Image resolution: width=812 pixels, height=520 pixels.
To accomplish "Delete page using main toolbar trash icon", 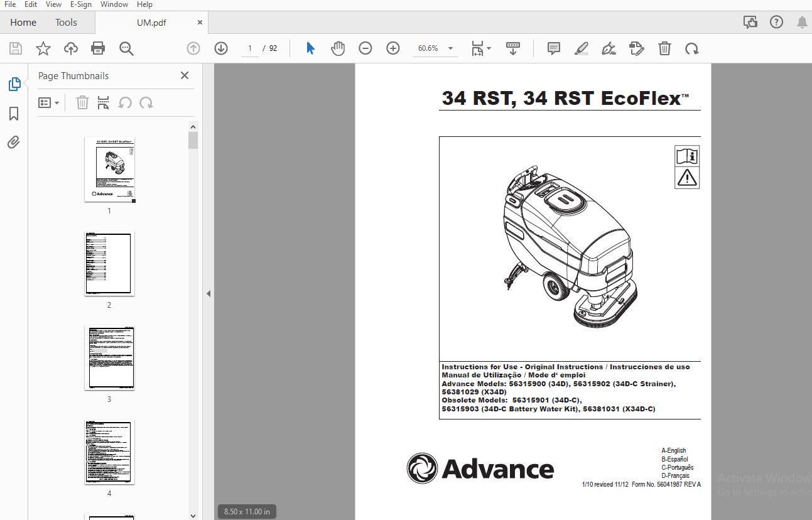I will tap(664, 48).
